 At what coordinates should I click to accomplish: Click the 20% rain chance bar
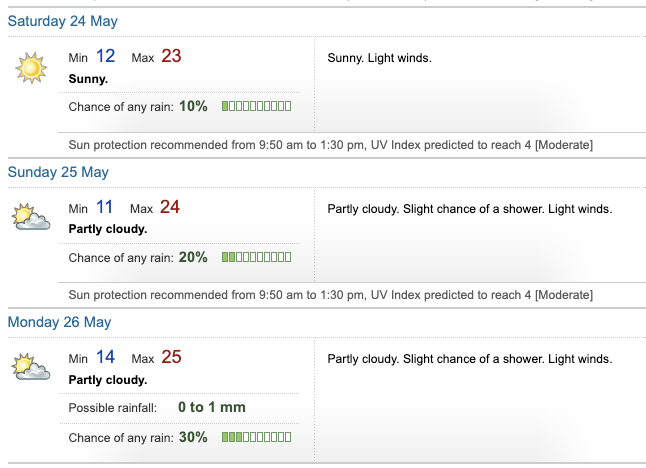point(256,257)
